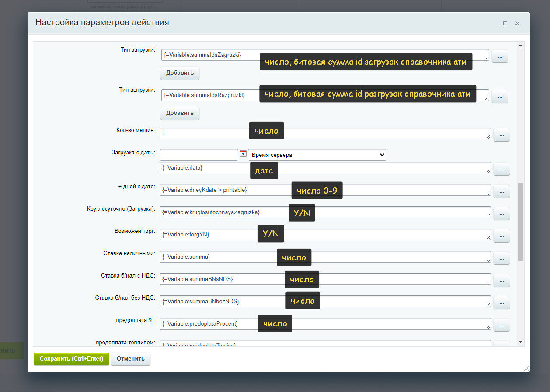Screen dimensions: 550x392
Task: Click into the Кол-во машин field
Action: tap(205, 134)
